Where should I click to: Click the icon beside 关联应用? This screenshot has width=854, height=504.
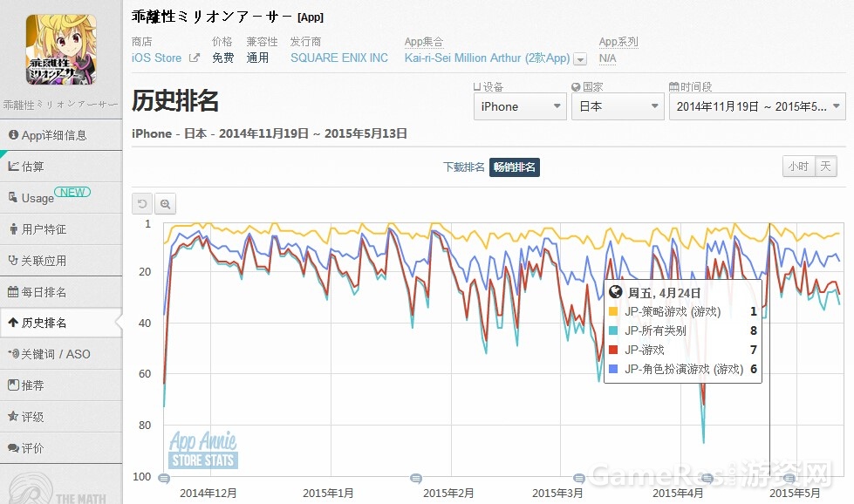click(x=13, y=260)
